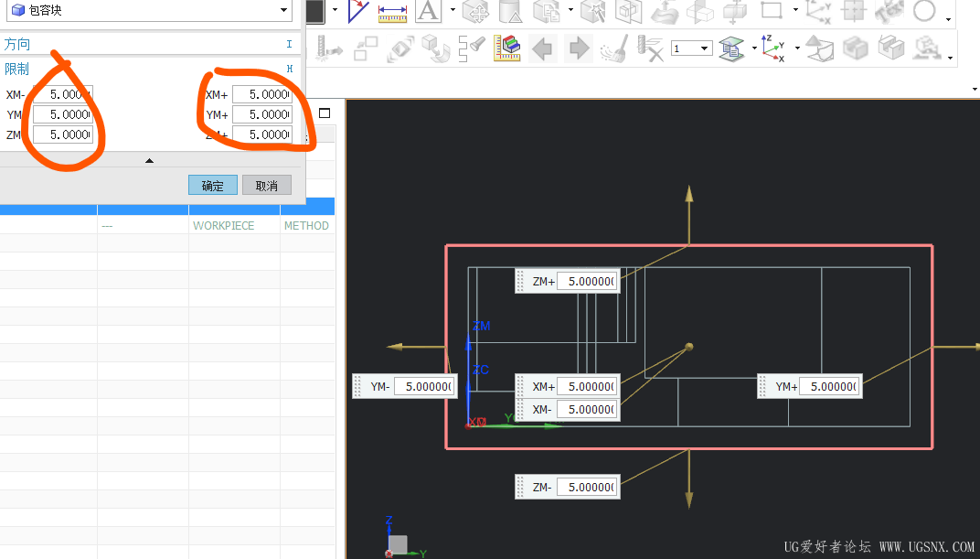
Task: Collapse the dialog using the up-arrow expander
Action: tap(150, 161)
